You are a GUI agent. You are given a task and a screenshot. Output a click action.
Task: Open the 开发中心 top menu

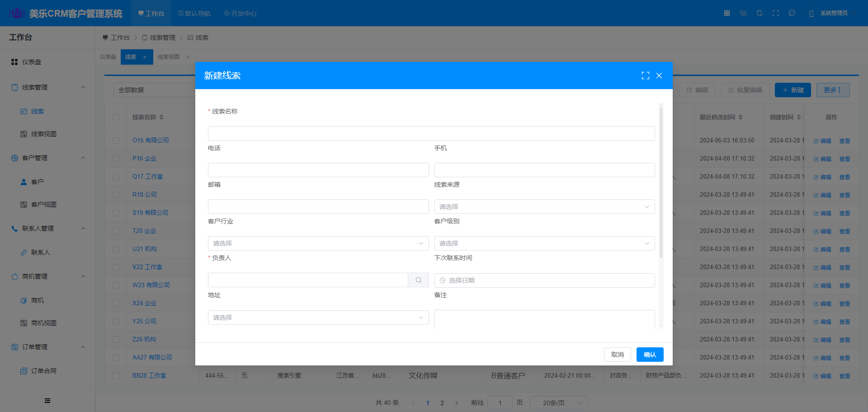[x=240, y=14]
